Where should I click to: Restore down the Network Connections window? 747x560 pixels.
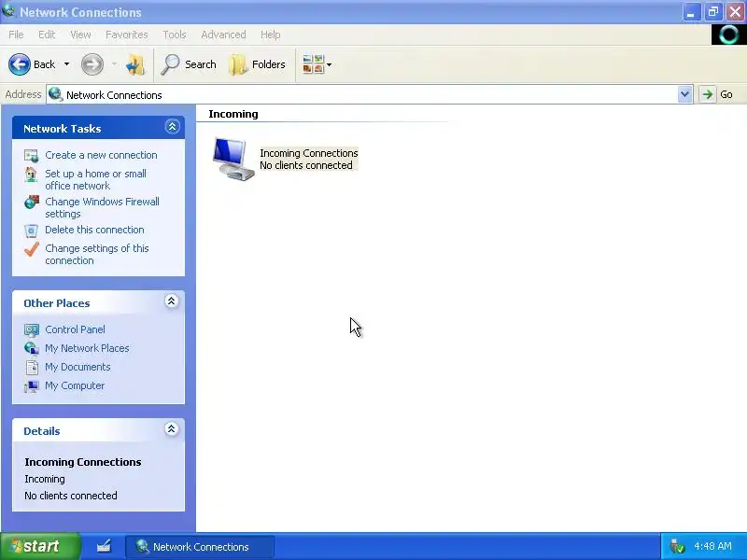pyautogui.click(x=712, y=12)
